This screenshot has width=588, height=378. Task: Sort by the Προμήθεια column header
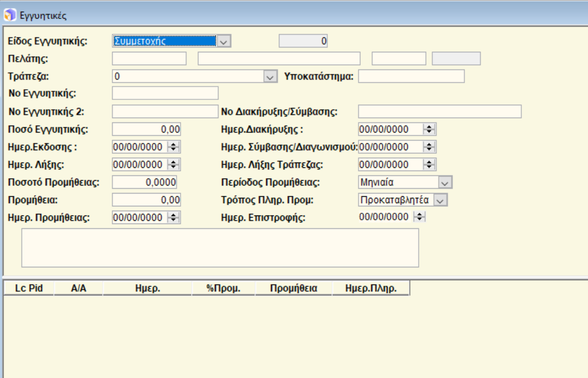[x=293, y=289]
